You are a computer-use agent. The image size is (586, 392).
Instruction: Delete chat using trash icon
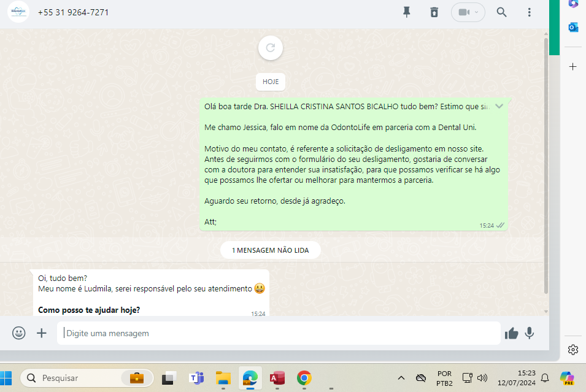click(x=434, y=12)
